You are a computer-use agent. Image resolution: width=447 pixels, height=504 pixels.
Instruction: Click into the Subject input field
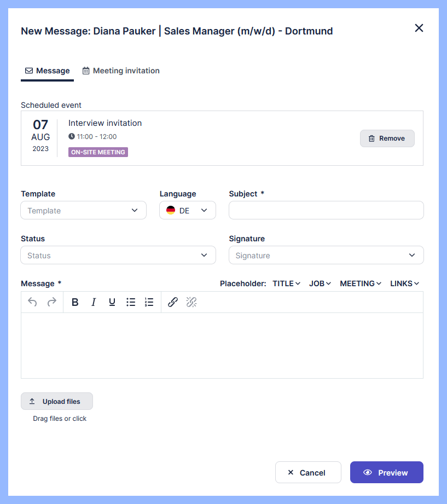[x=326, y=211]
